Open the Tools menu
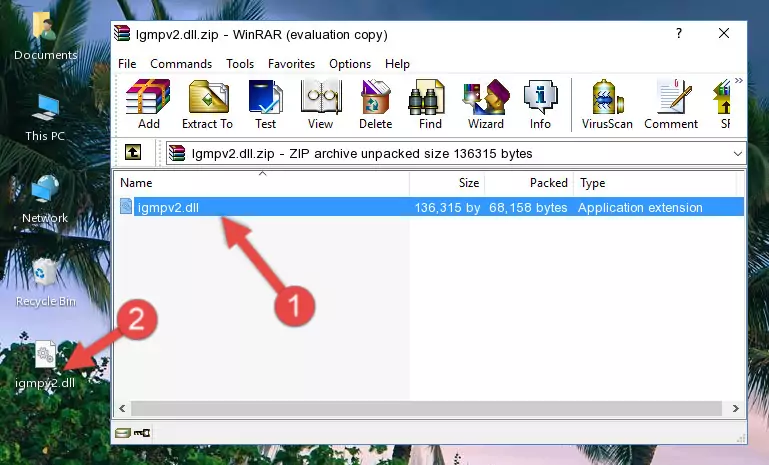769x465 pixels. click(x=240, y=64)
